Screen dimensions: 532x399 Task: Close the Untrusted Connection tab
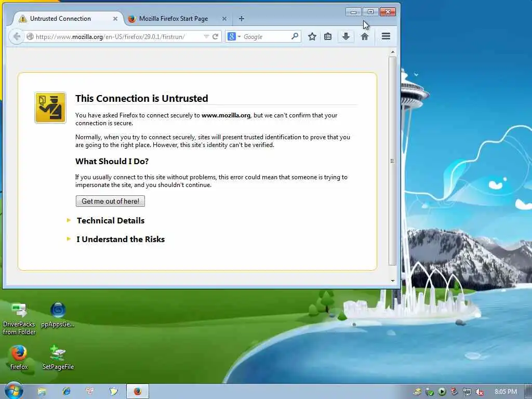[x=115, y=19]
